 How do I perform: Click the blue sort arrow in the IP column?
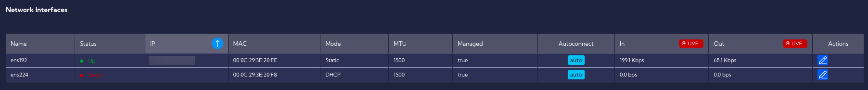[x=217, y=44]
